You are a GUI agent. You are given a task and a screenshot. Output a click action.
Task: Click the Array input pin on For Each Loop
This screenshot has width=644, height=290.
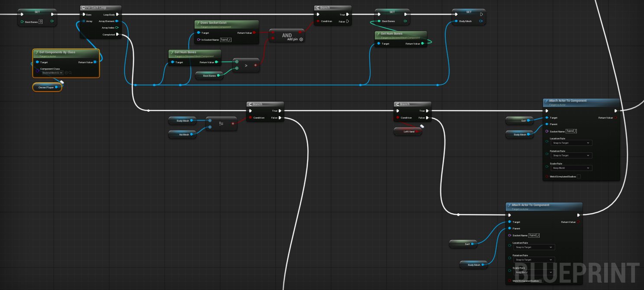(x=83, y=21)
